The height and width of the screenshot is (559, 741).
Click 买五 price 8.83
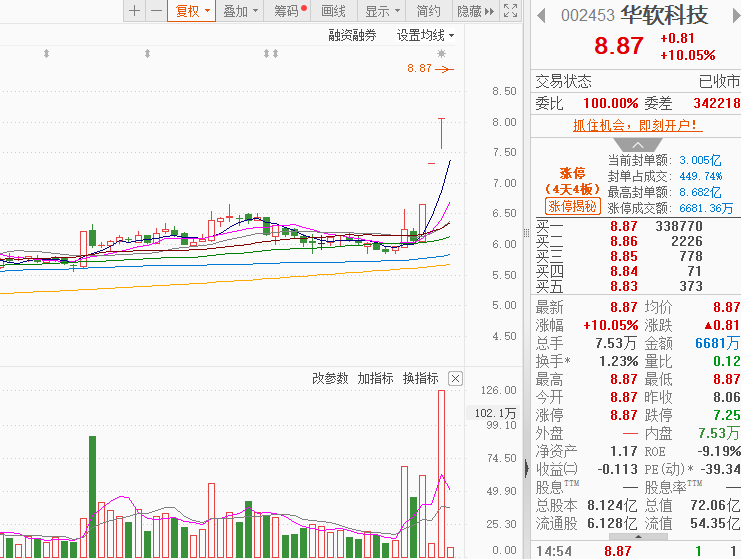click(624, 286)
